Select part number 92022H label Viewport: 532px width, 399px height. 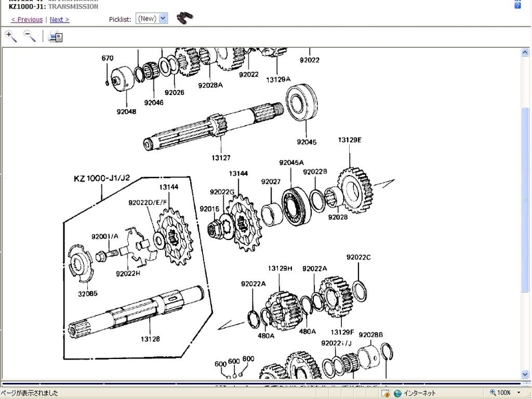click(x=128, y=273)
